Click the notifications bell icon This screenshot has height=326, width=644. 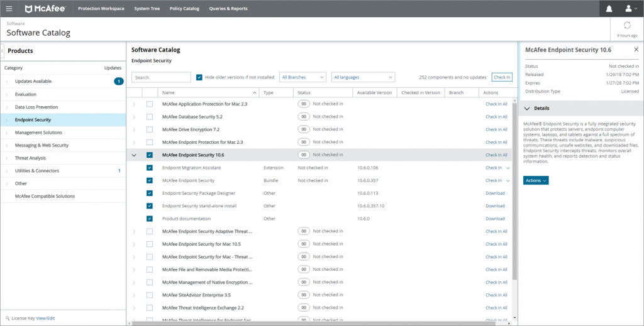pos(609,9)
